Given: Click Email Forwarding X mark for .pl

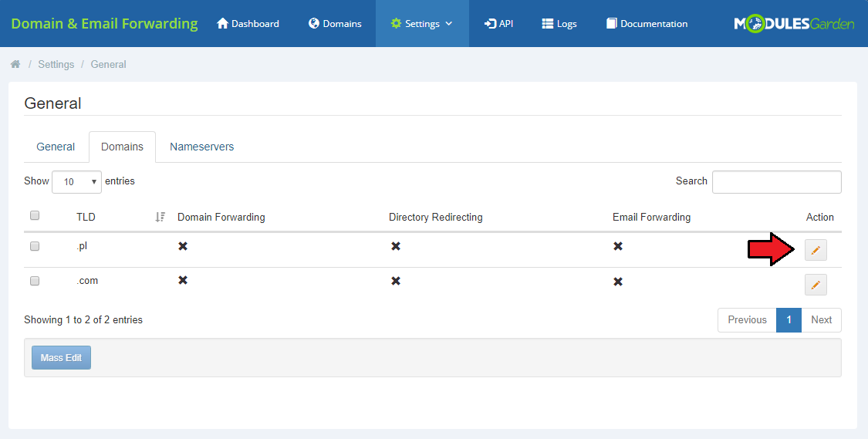Looking at the screenshot, I should click(618, 246).
